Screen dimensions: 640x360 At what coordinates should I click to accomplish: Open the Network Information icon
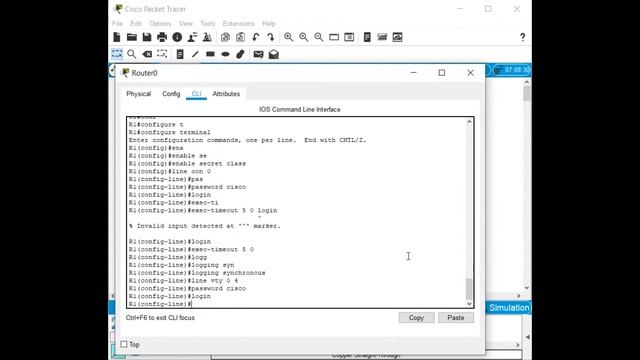177,37
